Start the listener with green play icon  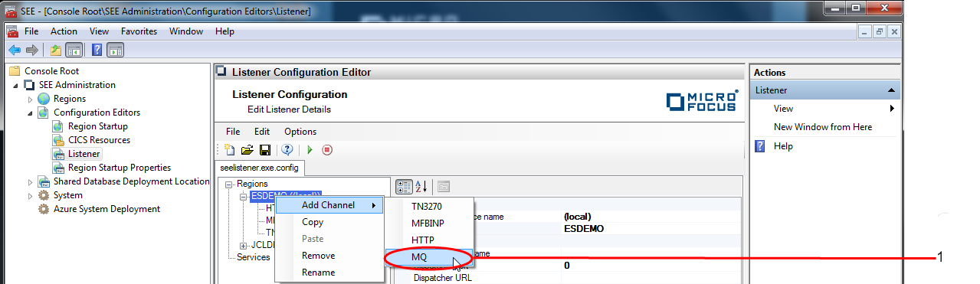click(310, 150)
